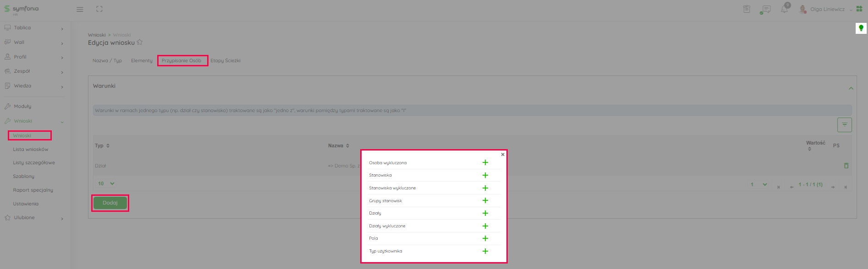Screen dimensions: 868x269
Task: Close the condition type popup
Action: 503,155
